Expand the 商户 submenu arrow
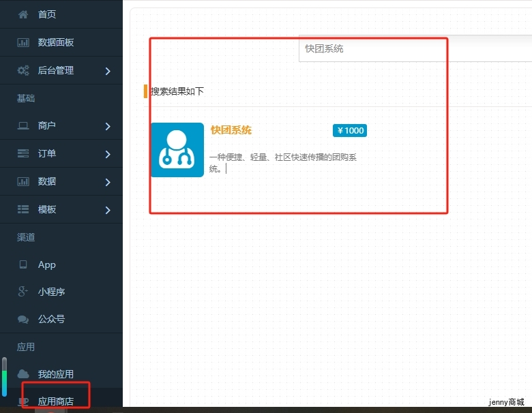Viewport: 532px width, 413px height. pyautogui.click(x=108, y=127)
